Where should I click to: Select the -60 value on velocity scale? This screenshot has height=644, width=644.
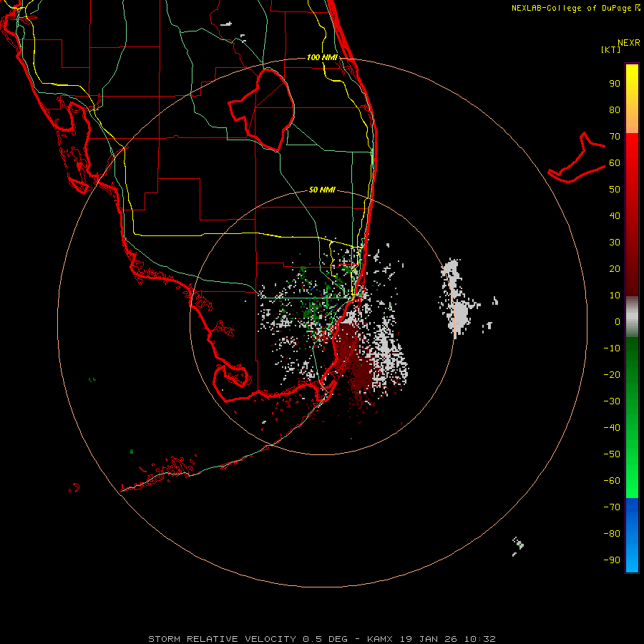[612, 481]
